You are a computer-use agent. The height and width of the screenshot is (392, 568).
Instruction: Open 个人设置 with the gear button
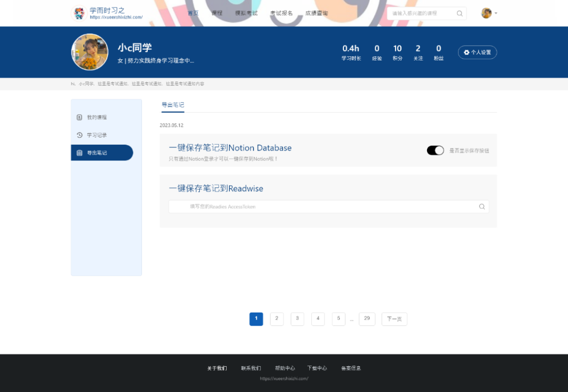click(x=477, y=53)
